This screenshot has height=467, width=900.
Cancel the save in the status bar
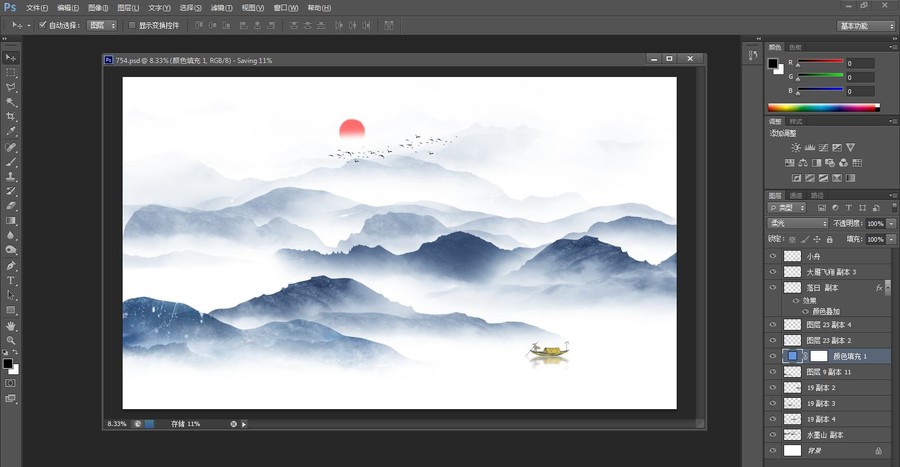pos(234,424)
